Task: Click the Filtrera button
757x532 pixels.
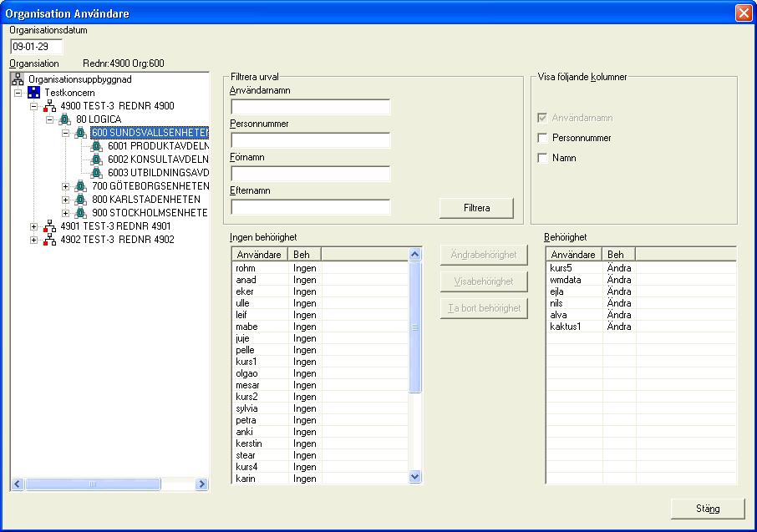Action: [x=476, y=208]
